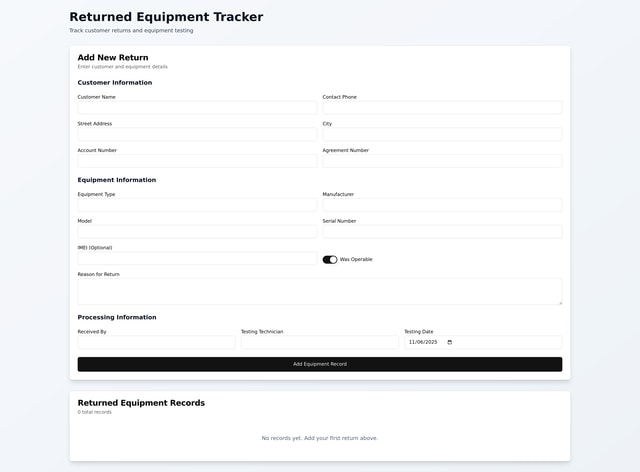Click the Serial Number text box
640x472 pixels.
coord(442,231)
